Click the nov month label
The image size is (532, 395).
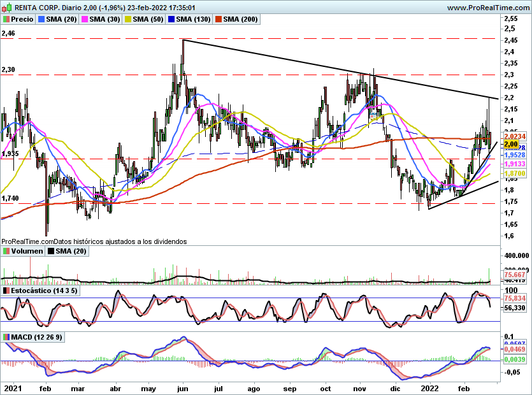[359, 389]
